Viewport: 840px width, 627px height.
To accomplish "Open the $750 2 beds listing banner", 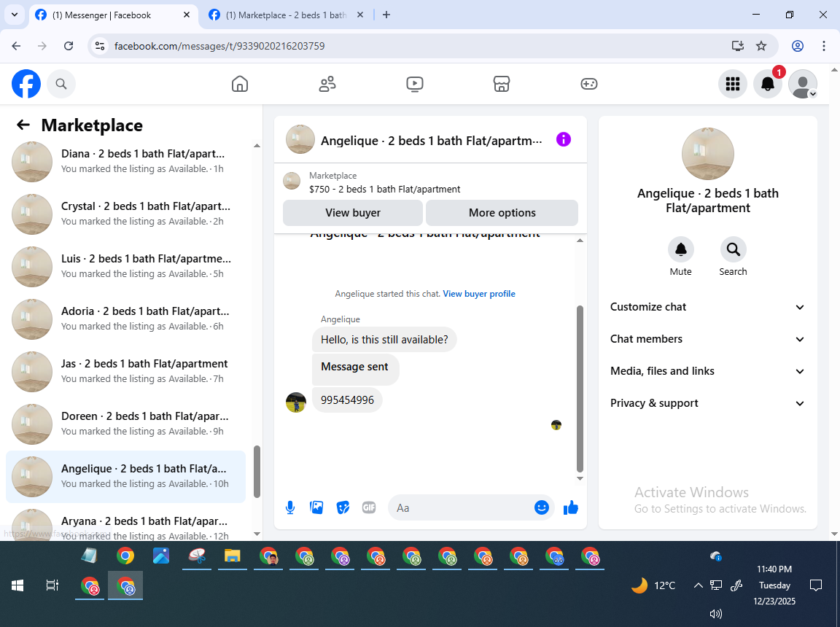I will point(430,182).
